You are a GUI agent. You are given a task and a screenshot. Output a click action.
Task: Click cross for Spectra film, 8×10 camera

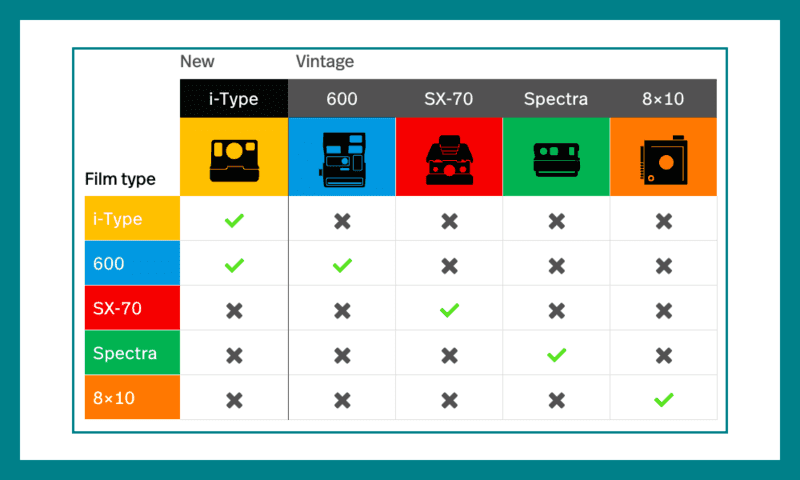(664, 355)
